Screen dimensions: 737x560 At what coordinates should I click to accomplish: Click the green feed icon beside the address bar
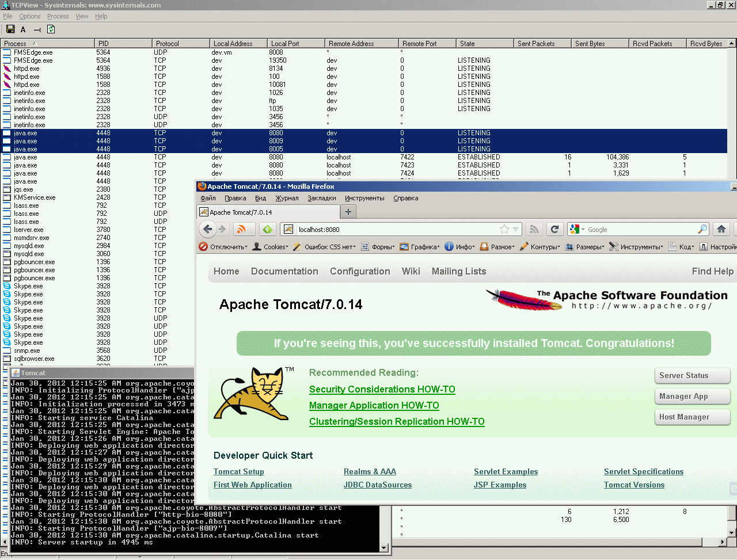coord(268,229)
